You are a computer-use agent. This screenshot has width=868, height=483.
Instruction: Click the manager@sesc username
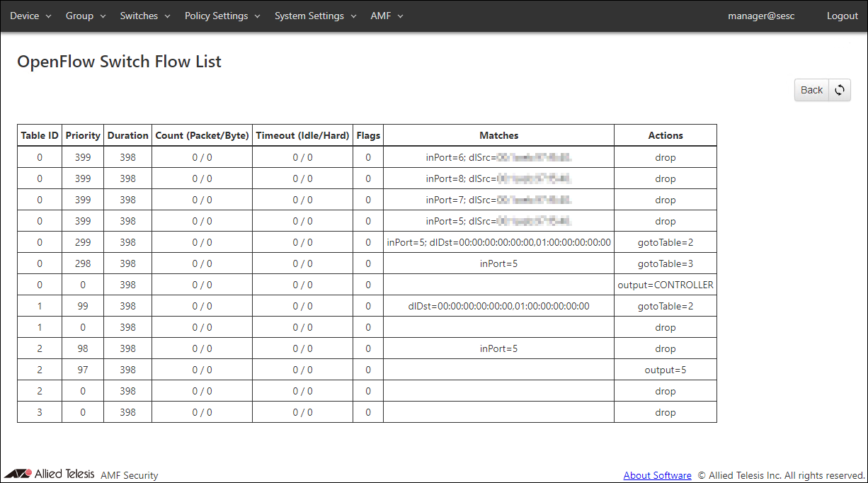point(761,16)
